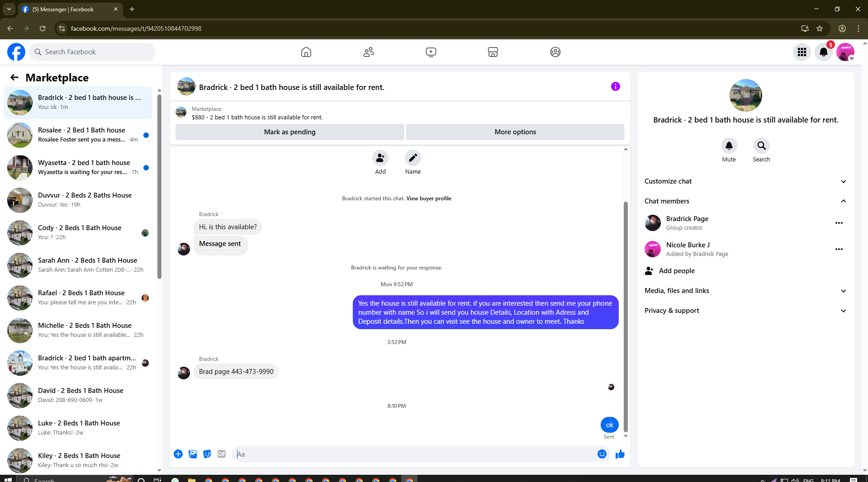Image resolution: width=868 pixels, height=482 pixels.
Task: Open more actions plus icon in composer
Action: [178, 454]
